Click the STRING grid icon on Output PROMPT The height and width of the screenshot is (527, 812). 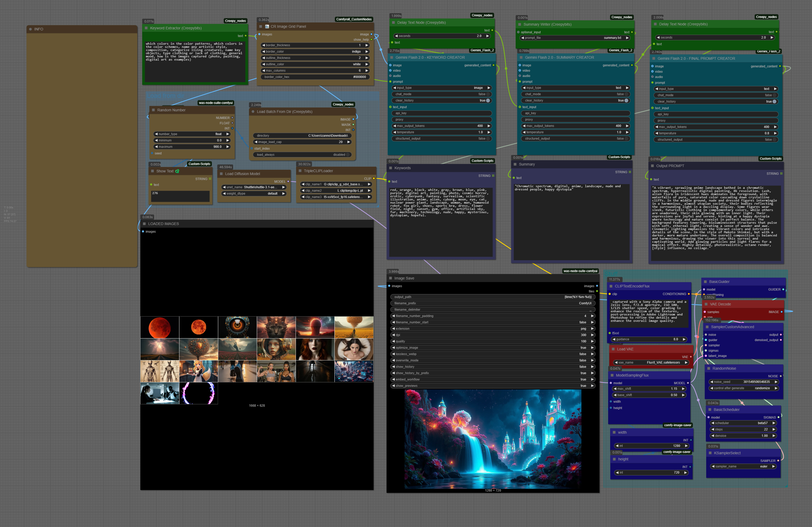[x=781, y=173]
